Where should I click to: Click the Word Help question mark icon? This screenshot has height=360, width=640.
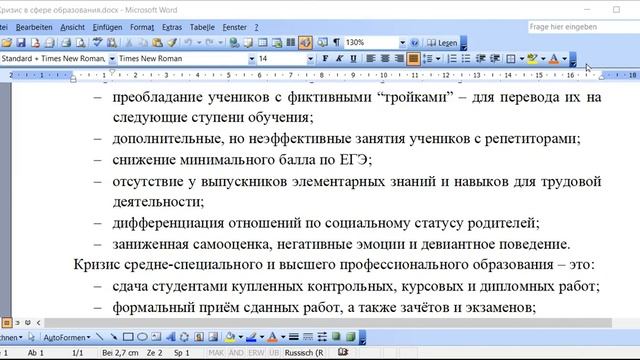(414, 42)
